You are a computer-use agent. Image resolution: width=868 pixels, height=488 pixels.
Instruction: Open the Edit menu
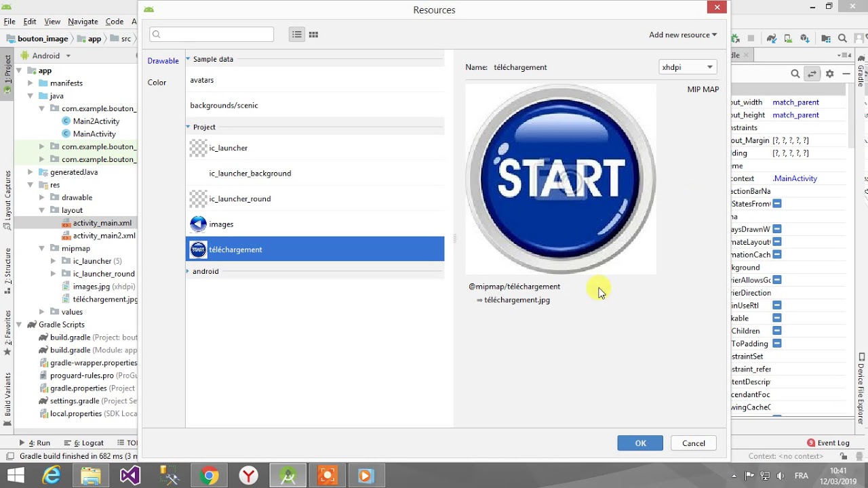(30, 22)
